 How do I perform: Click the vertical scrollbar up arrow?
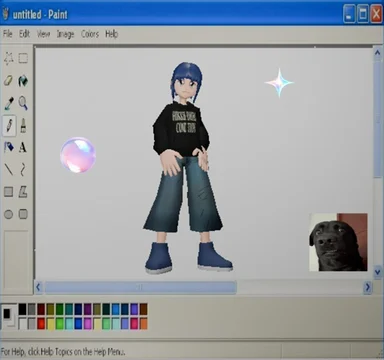pos(377,53)
